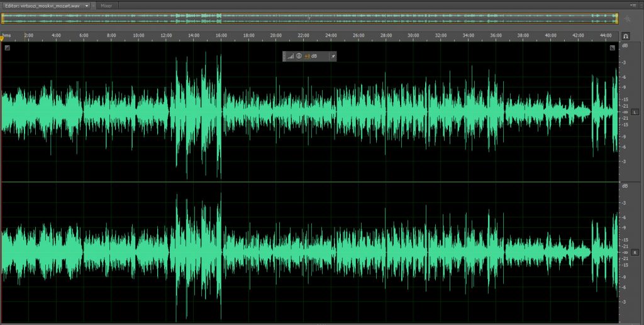Click the zoom icon beside the overview navigator
The image size is (644, 325).
click(x=627, y=20)
